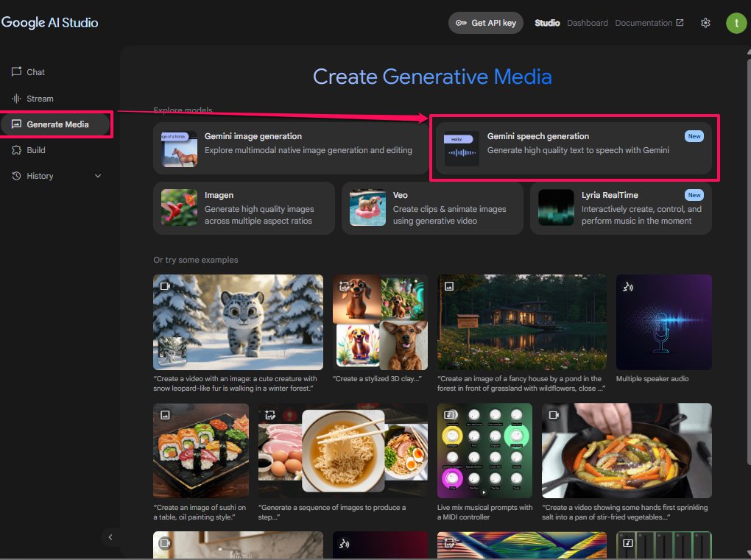Click the "Create Generative Media" heading
Image resolution: width=751 pixels, height=560 pixels.
[x=432, y=77]
